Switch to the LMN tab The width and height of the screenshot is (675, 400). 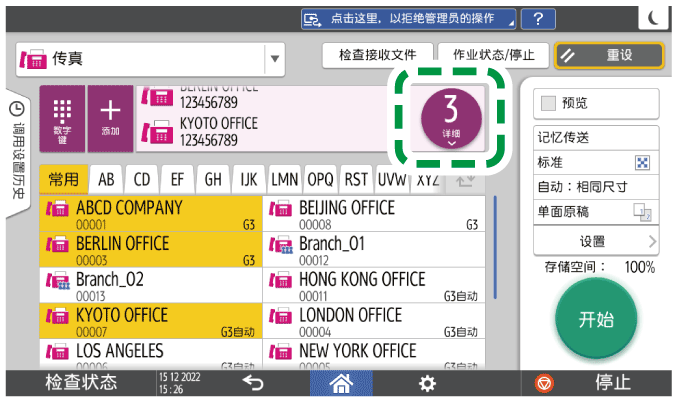point(285,180)
